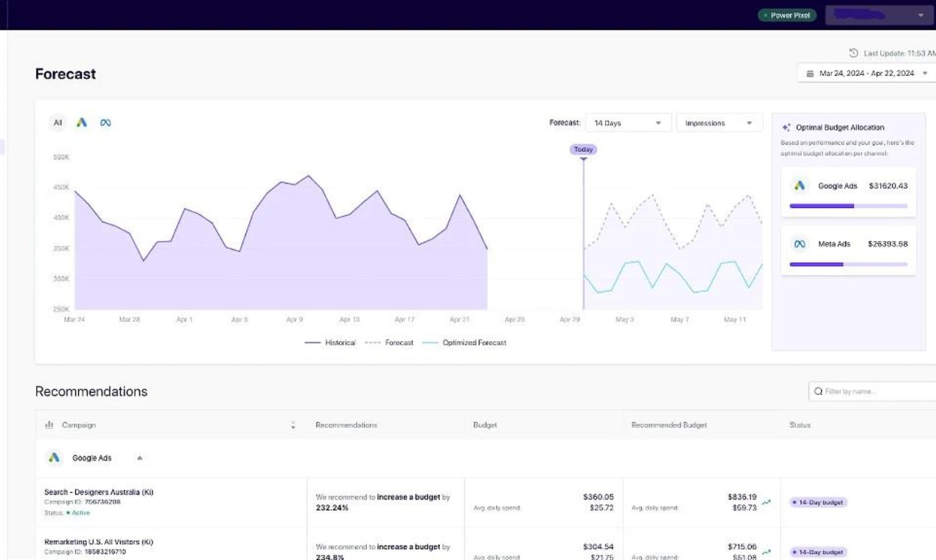
Task: Open the account dropdown in the top bar
Action: coord(880,15)
